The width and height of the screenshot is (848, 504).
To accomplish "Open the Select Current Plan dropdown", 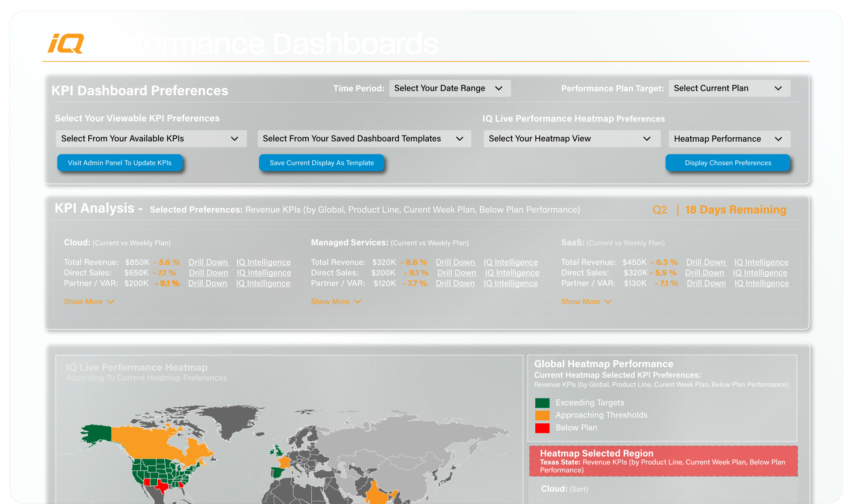I will [729, 88].
